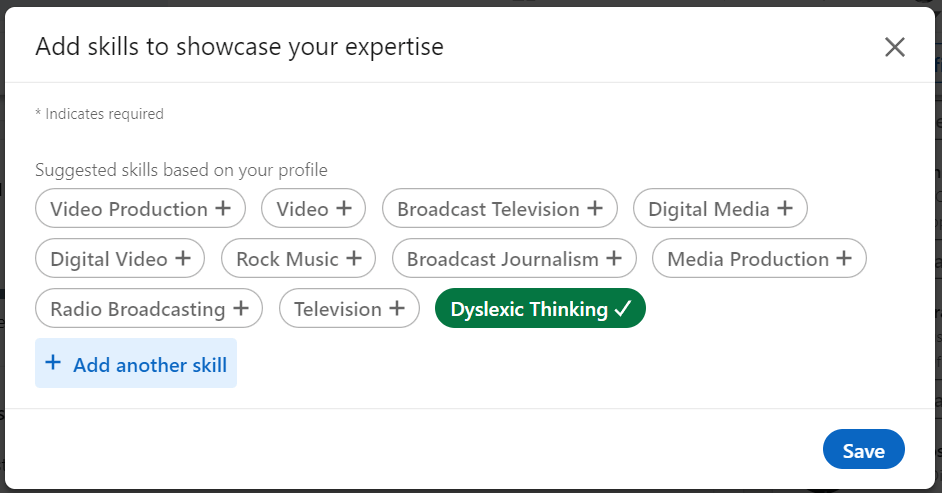Click plus icon on Digital Media chip
942x493 pixels.
click(785, 209)
